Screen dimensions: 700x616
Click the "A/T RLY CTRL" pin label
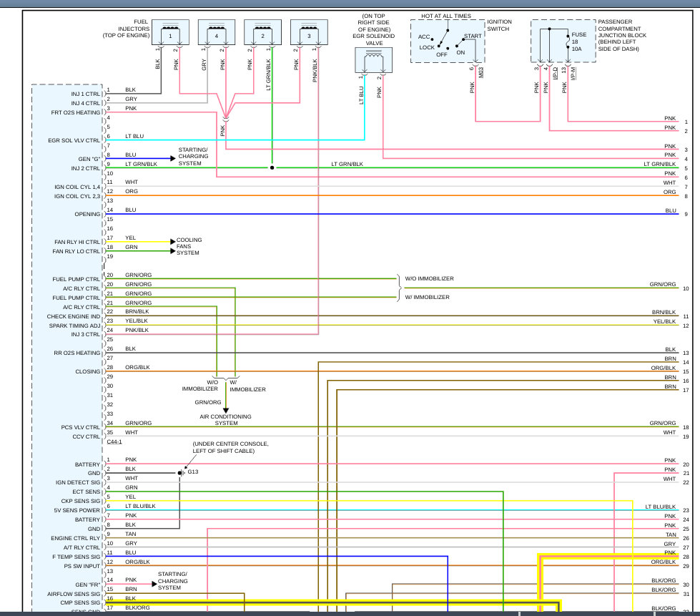click(x=82, y=547)
